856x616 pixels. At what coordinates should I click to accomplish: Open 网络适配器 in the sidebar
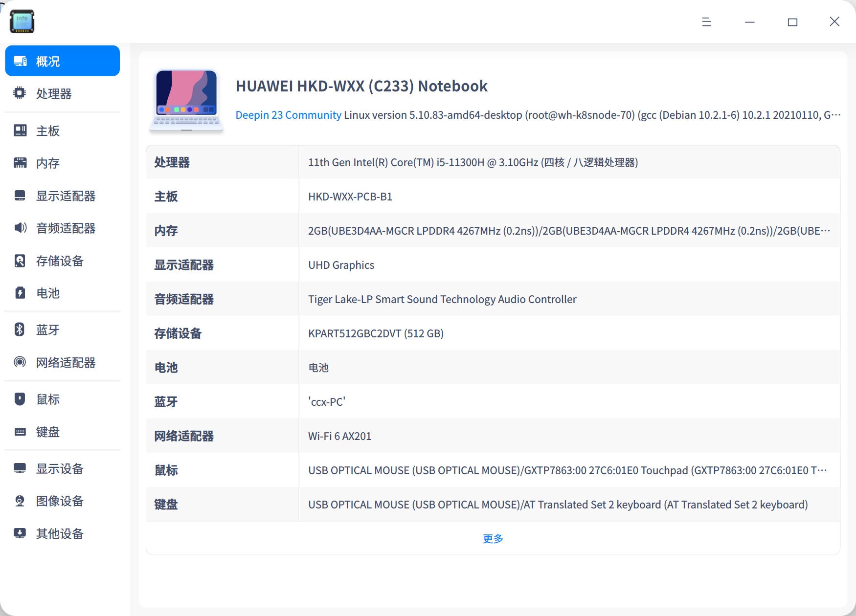click(63, 362)
